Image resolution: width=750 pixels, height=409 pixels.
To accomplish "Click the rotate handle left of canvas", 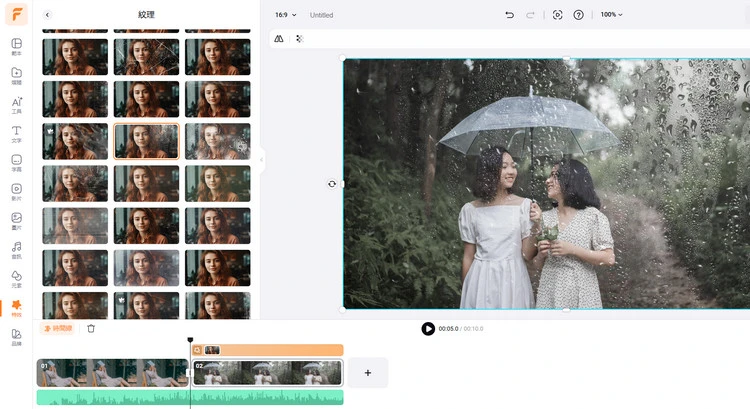I will 332,184.
